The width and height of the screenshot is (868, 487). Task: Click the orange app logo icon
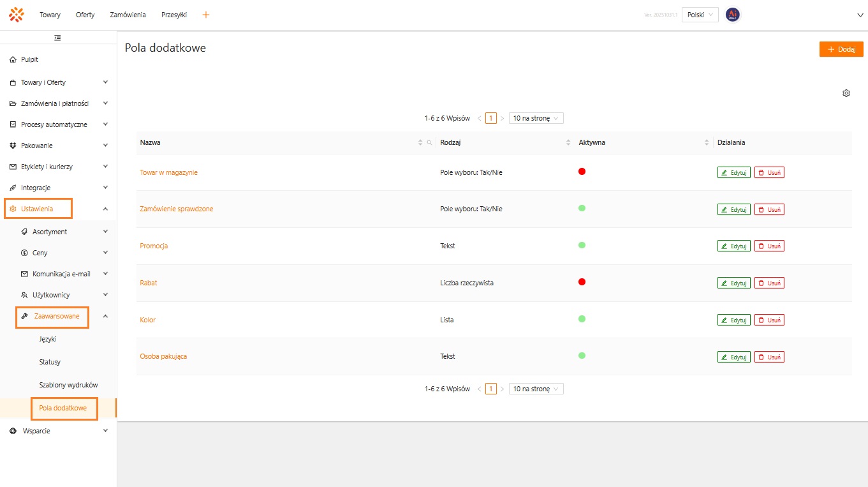pos(17,15)
